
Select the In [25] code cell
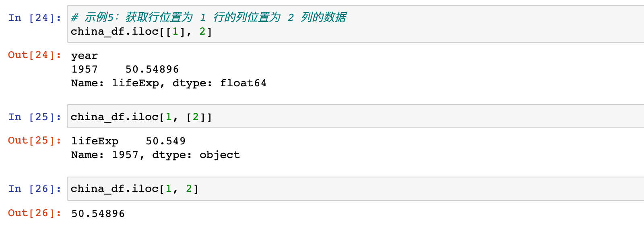[x=356, y=117]
